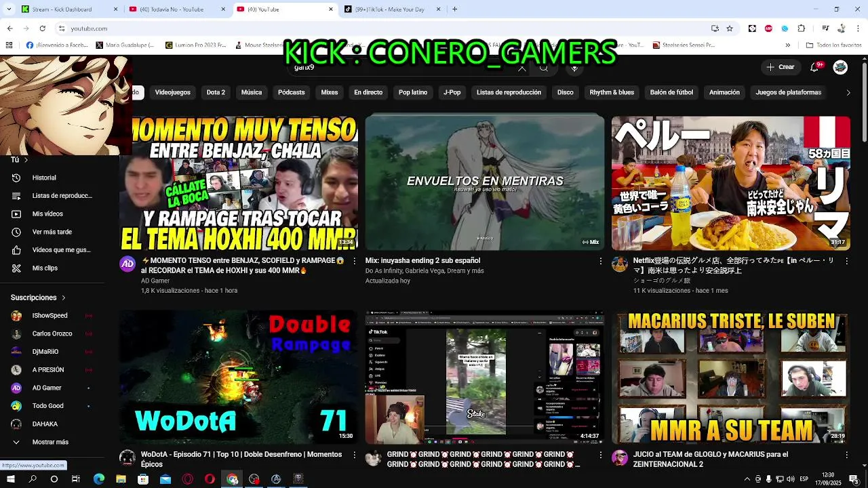The width and height of the screenshot is (868, 488).
Task: Open the media control toolbar icon
Action: click(x=825, y=28)
